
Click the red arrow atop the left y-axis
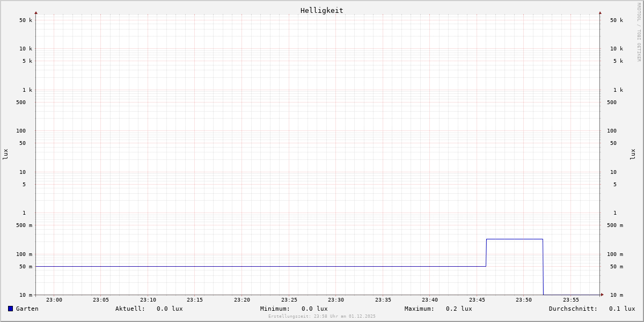click(x=36, y=12)
